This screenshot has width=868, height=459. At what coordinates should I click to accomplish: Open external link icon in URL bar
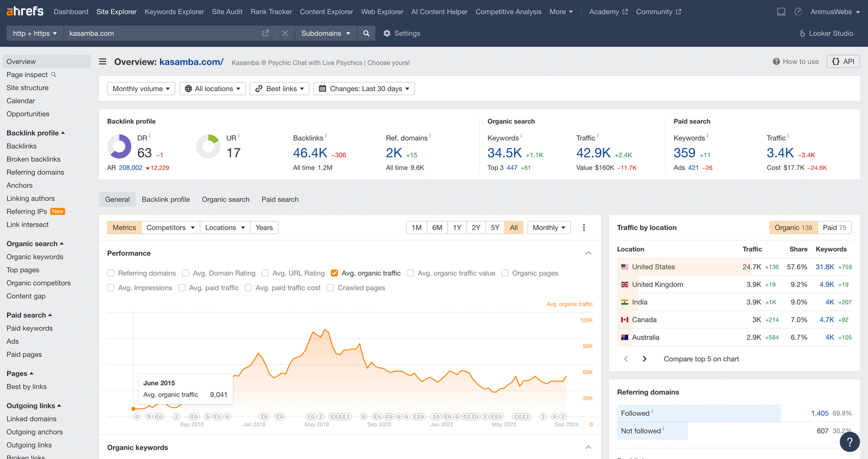pyautogui.click(x=265, y=33)
